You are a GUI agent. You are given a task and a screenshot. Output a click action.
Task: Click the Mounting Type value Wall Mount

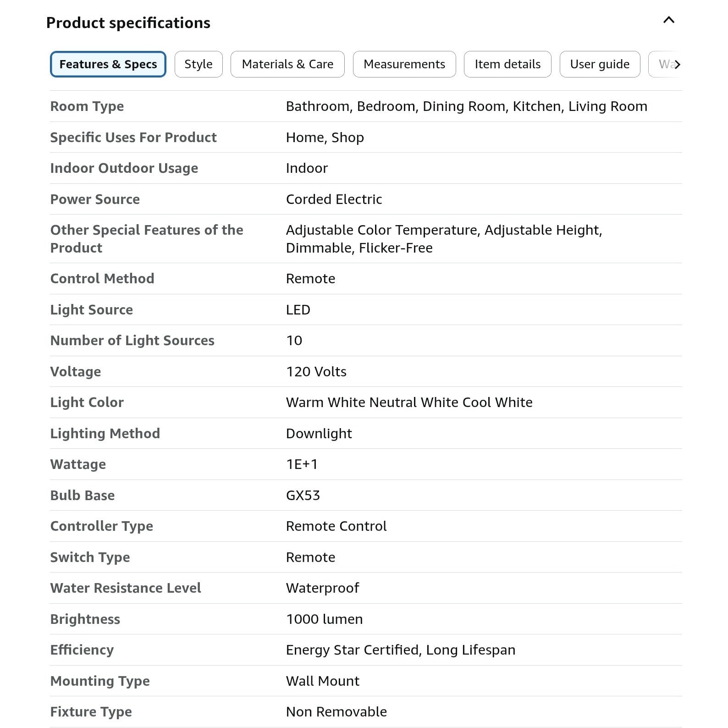pos(322,681)
